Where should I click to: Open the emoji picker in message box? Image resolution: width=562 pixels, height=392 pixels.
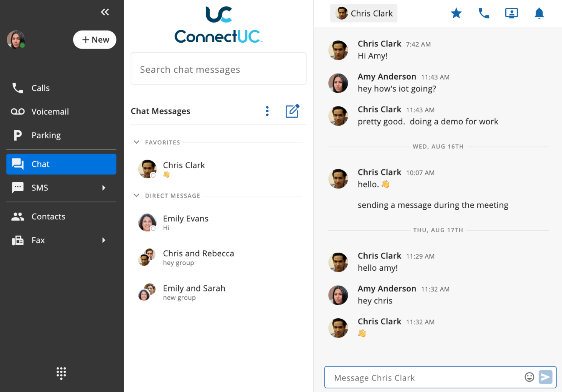coord(529,377)
